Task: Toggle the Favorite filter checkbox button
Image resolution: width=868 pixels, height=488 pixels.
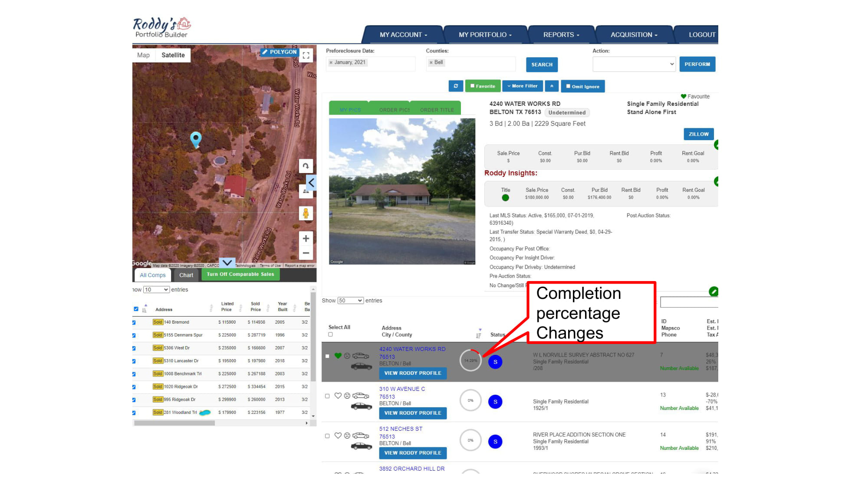Action: click(483, 86)
